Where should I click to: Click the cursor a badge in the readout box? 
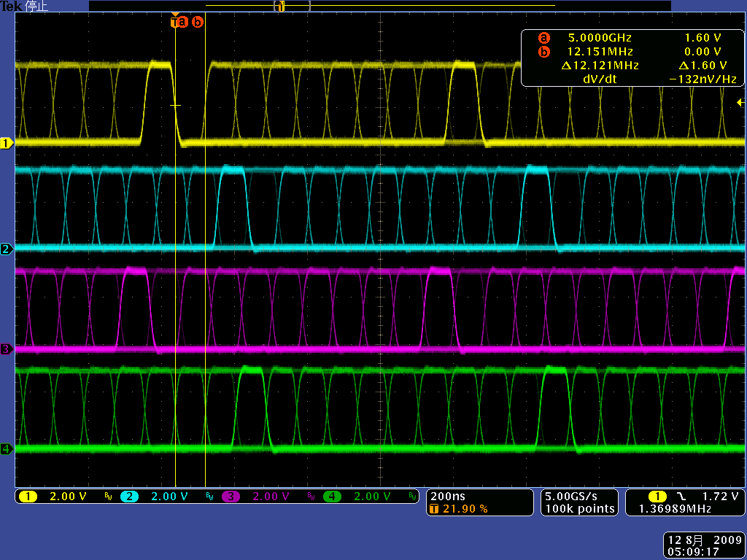[x=543, y=38]
